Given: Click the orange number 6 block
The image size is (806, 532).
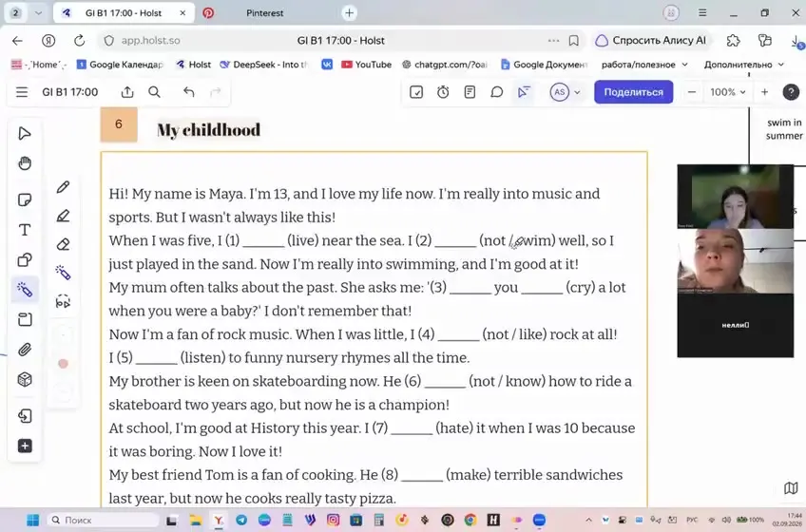Looking at the screenshot, I should (119, 123).
